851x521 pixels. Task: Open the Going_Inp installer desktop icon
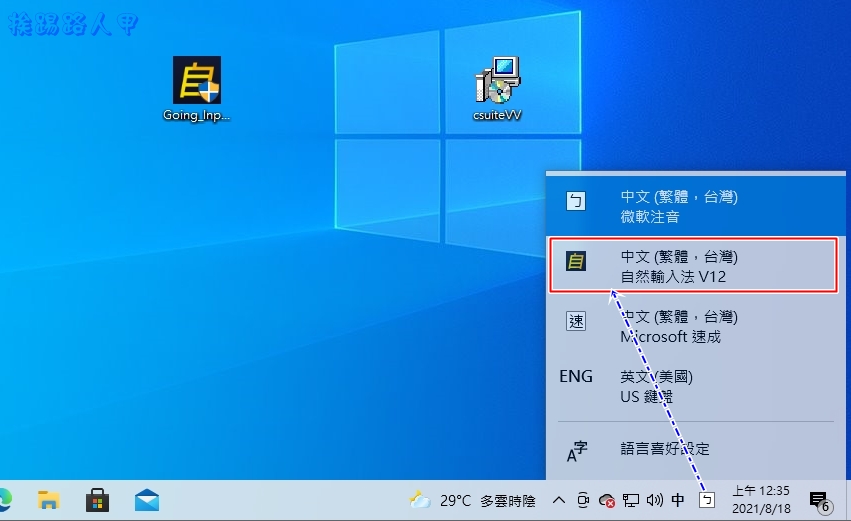pos(196,88)
